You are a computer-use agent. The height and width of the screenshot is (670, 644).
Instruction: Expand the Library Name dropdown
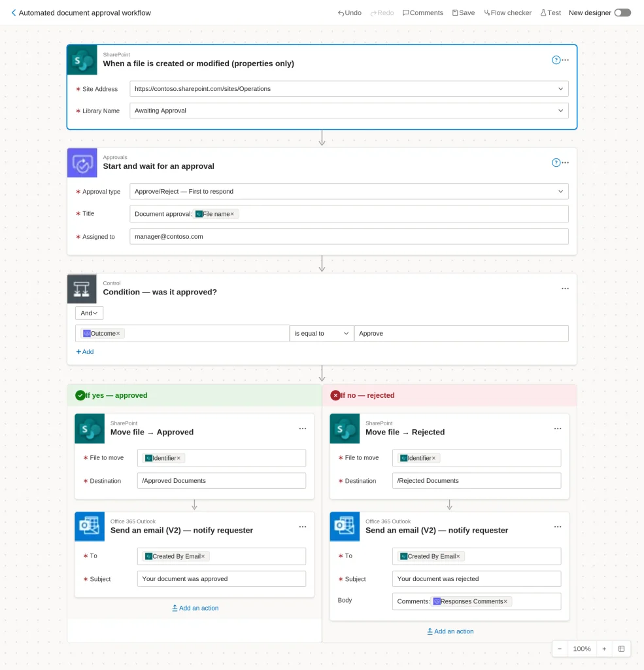560,111
